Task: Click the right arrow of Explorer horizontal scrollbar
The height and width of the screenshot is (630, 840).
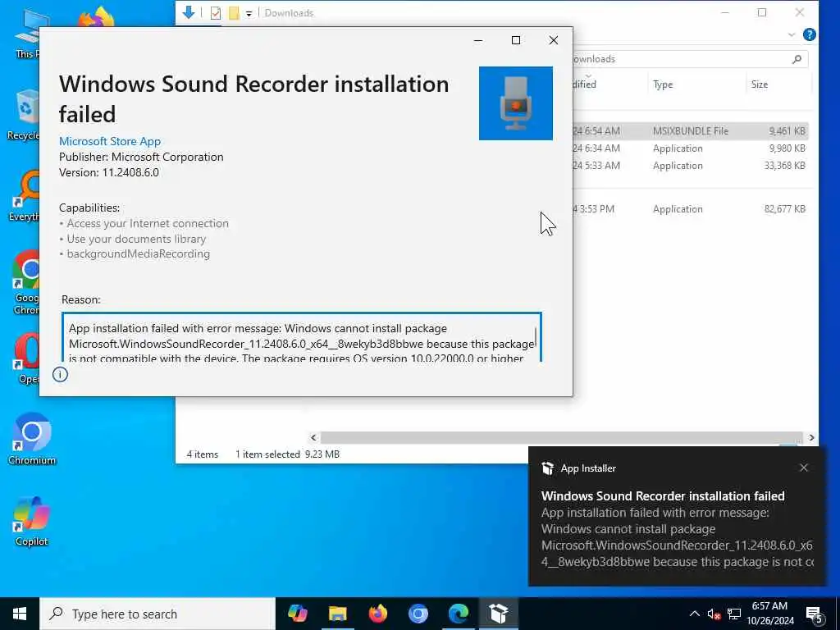Action: click(811, 438)
